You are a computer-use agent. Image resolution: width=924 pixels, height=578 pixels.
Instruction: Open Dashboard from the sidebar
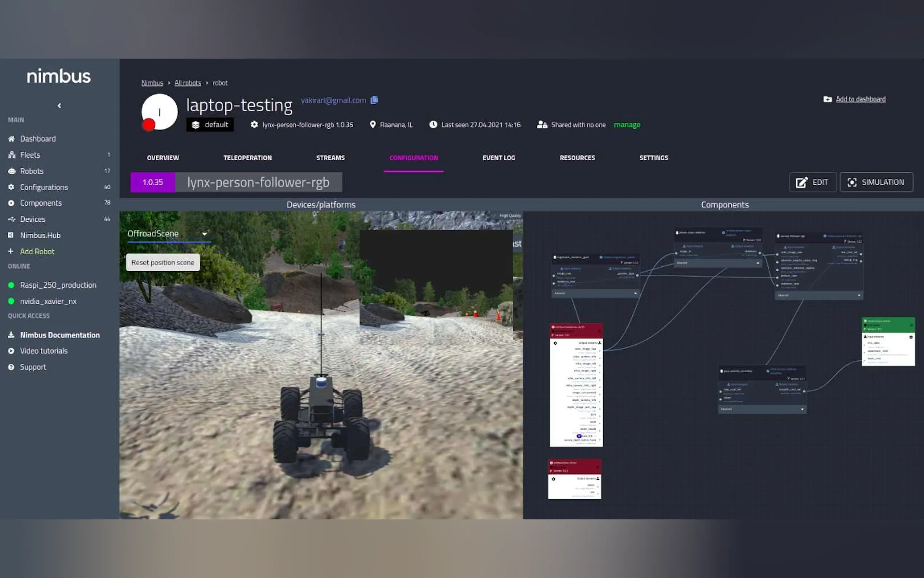(37, 139)
